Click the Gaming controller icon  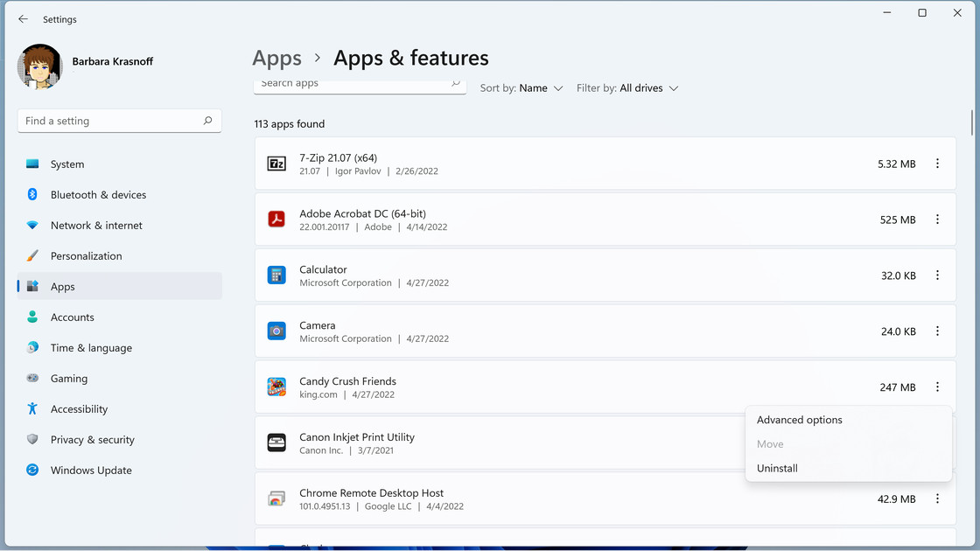(x=32, y=378)
